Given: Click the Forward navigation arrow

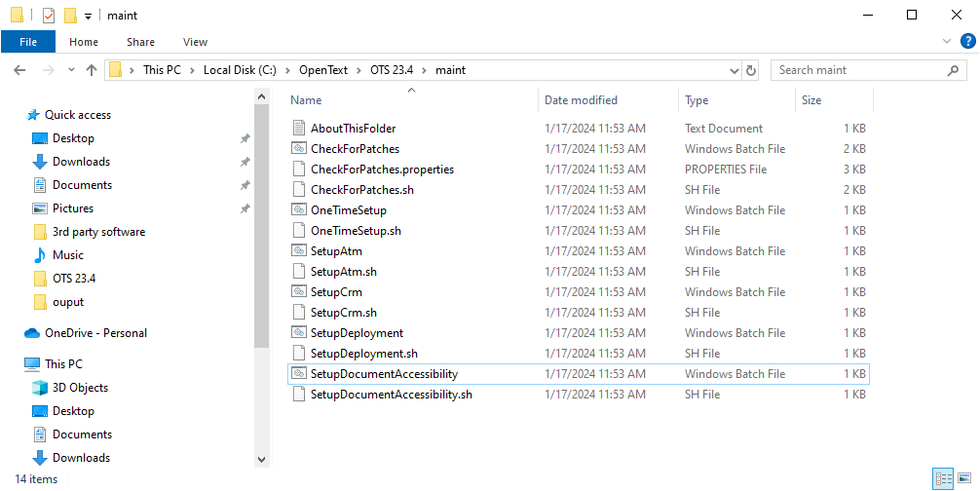Looking at the screenshot, I should [48, 70].
